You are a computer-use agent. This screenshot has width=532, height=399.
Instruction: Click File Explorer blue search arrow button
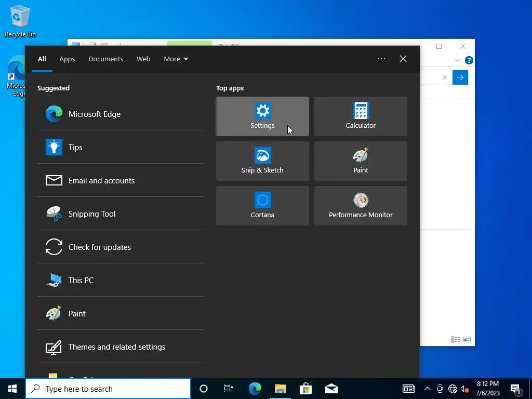pyautogui.click(x=460, y=78)
